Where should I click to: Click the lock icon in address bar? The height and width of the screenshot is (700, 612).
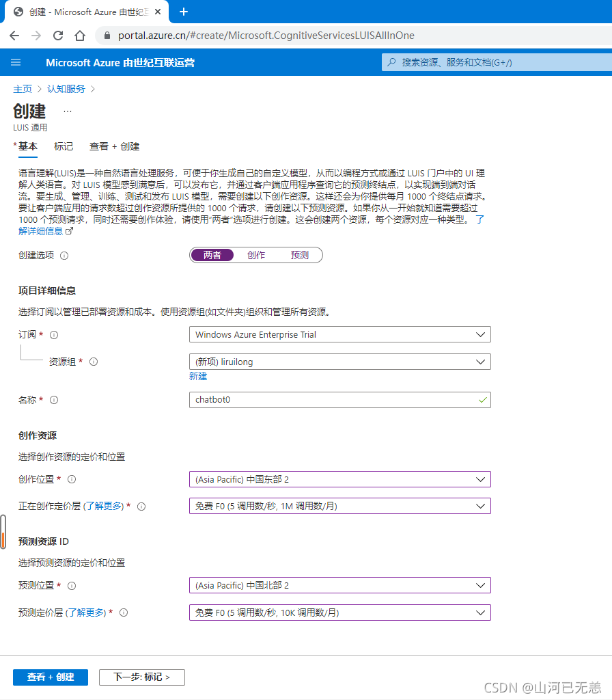[107, 36]
